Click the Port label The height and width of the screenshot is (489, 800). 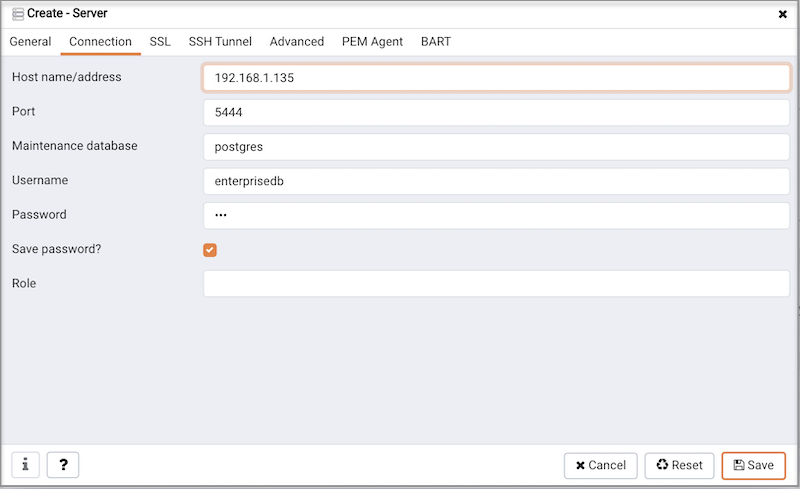click(23, 111)
